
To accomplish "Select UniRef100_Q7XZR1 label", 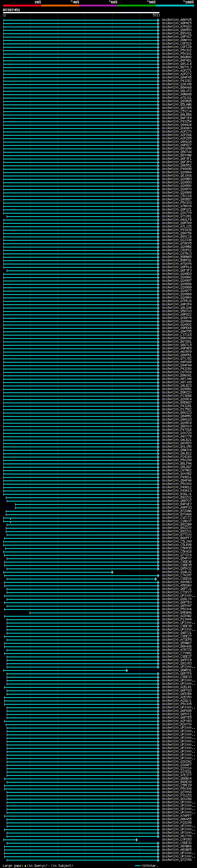I will tap(177, 216).
